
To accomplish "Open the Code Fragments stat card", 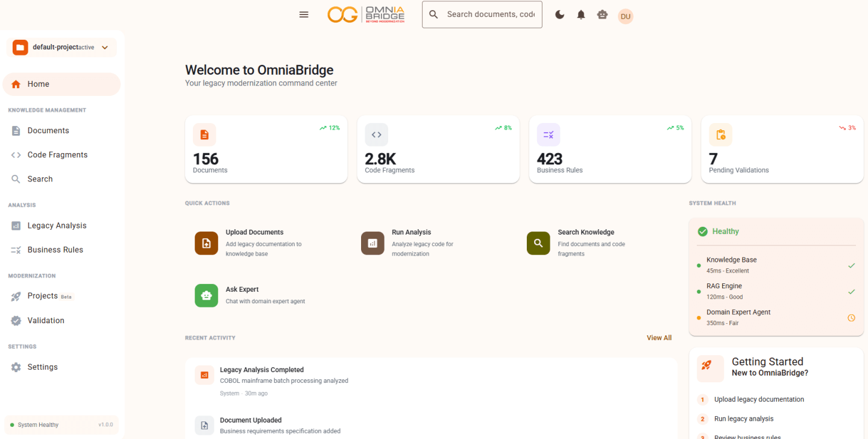I will point(438,150).
